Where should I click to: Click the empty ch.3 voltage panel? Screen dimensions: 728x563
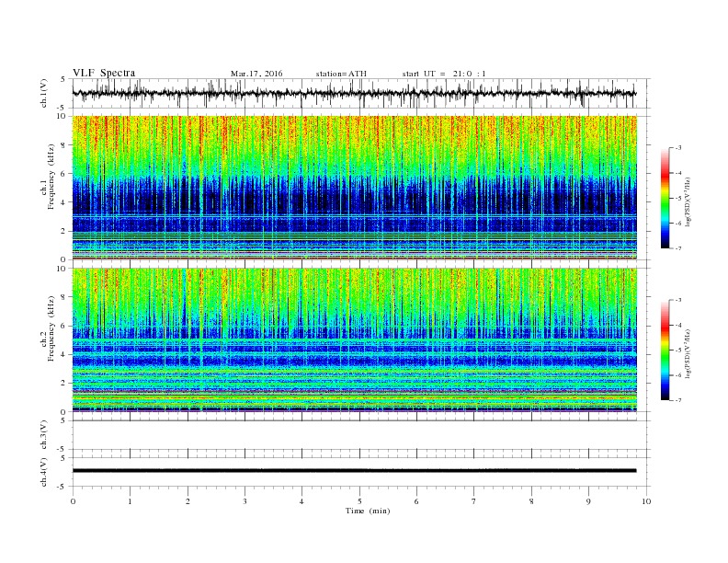[x=361, y=435]
